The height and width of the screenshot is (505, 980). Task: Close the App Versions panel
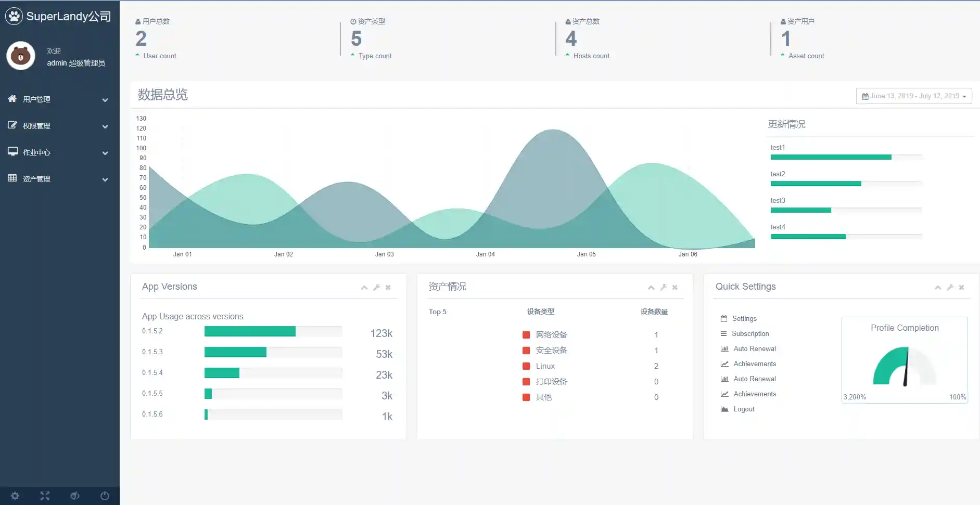pyautogui.click(x=388, y=288)
